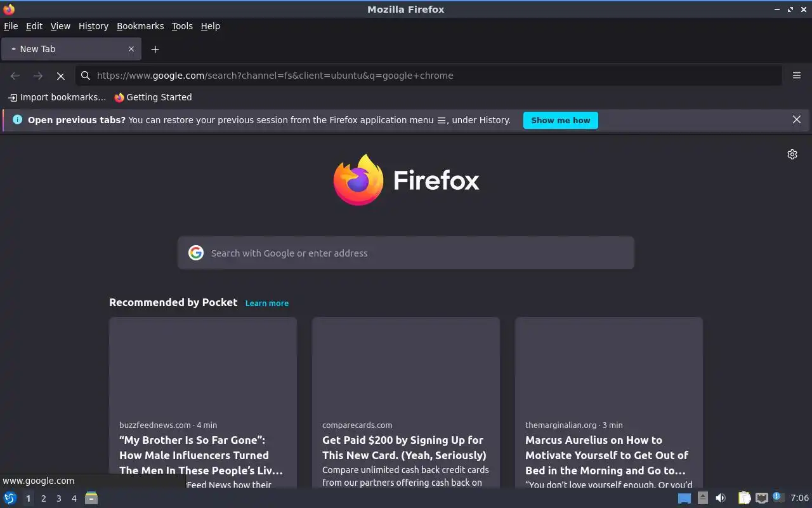Click the Show me how button
812x508 pixels.
[560, 120]
